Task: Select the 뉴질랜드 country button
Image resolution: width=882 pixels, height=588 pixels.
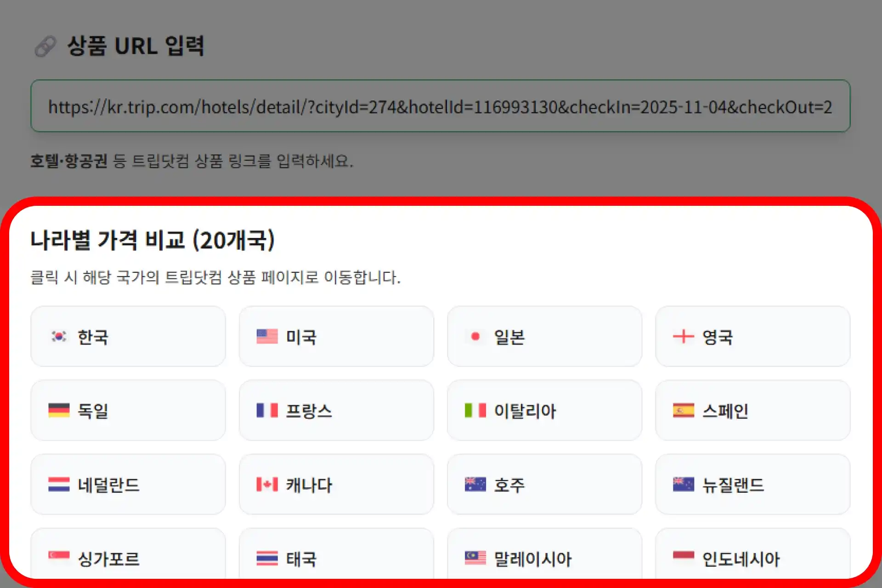Action: pos(753,485)
